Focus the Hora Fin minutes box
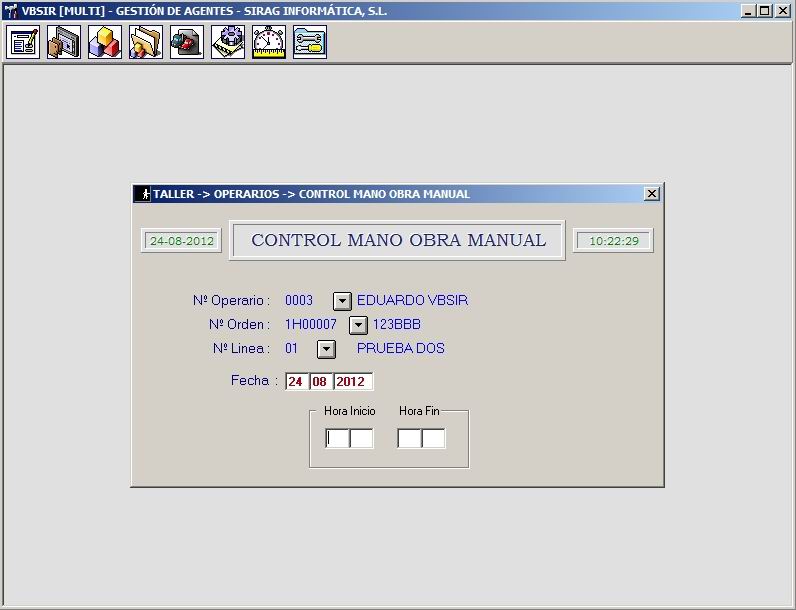 pos(434,438)
